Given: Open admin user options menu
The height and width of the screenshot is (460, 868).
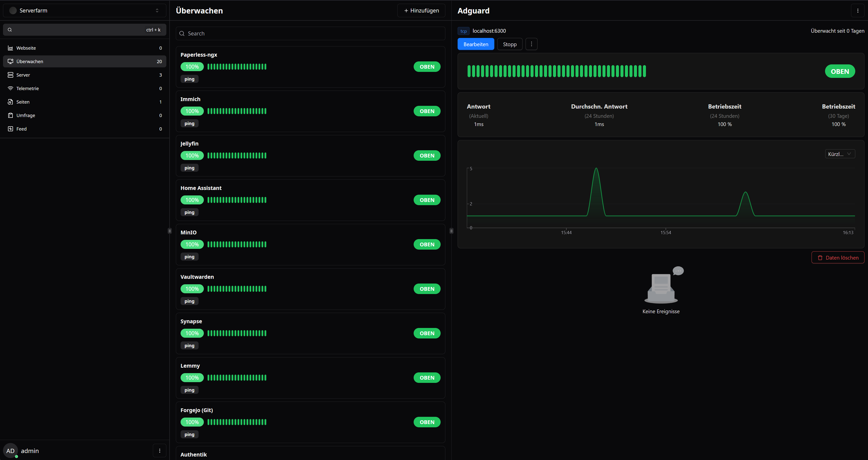Looking at the screenshot, I should tap(160, 451).
